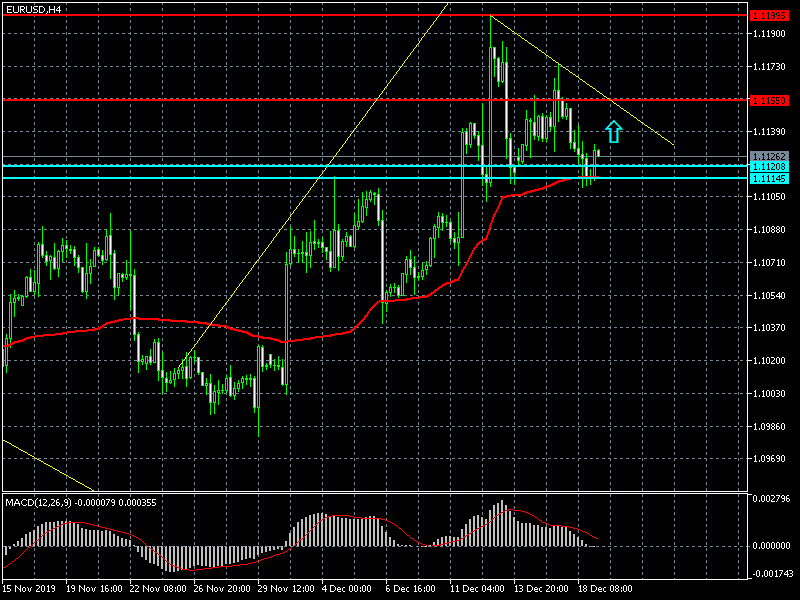The width and height of the screenshot is (800, 600).
Task: Click the 1.09690 price scale value
Action: (x=769, y=459)
